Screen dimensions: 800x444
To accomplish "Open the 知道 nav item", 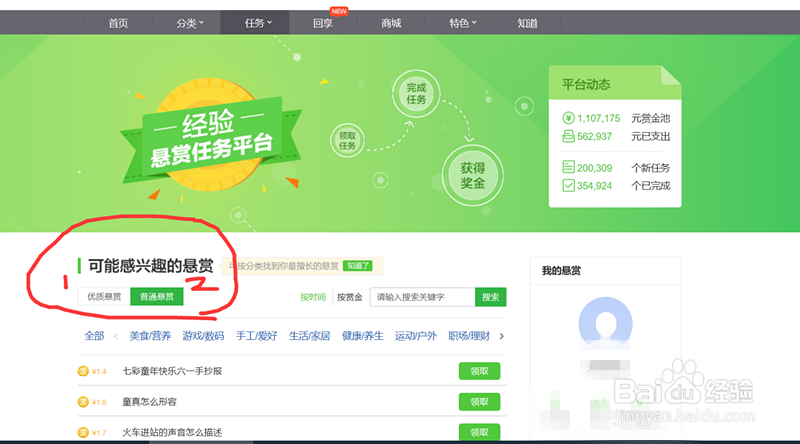I will [527, 23].
